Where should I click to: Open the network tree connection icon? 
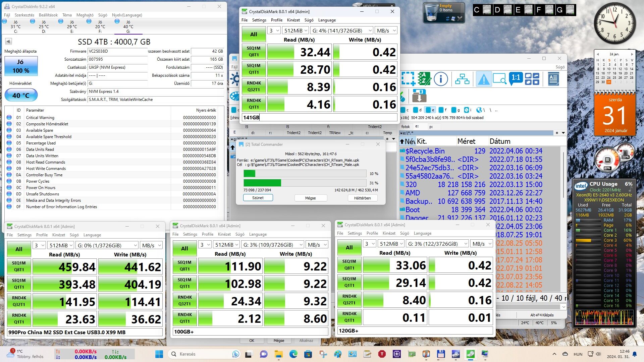pos(462,79)
